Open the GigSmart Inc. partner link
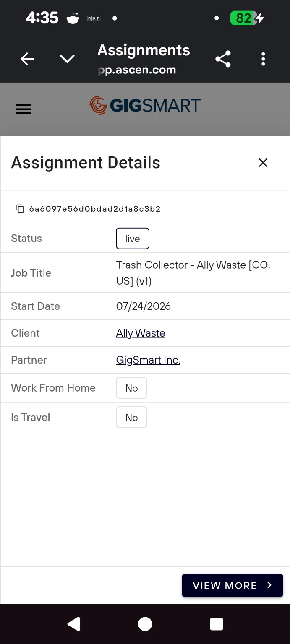Image resolution: width=290 pixels, height=644 pixels. 148,360
